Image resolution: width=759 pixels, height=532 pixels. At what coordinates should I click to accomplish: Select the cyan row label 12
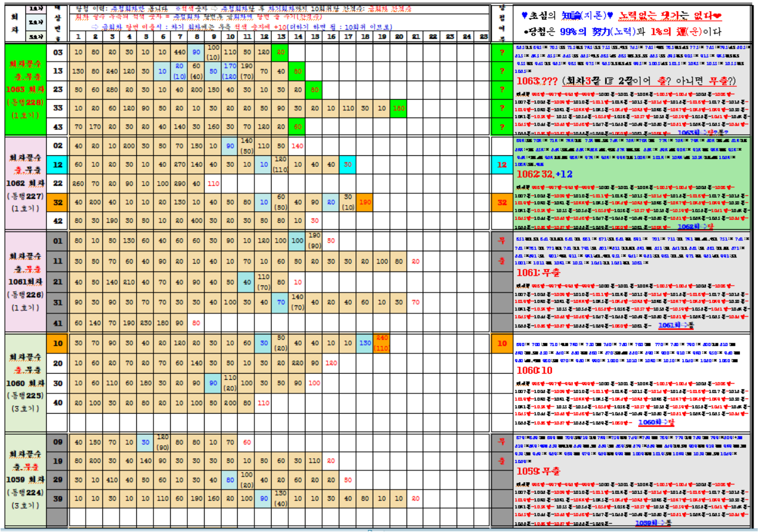click(x=58, y=165)
